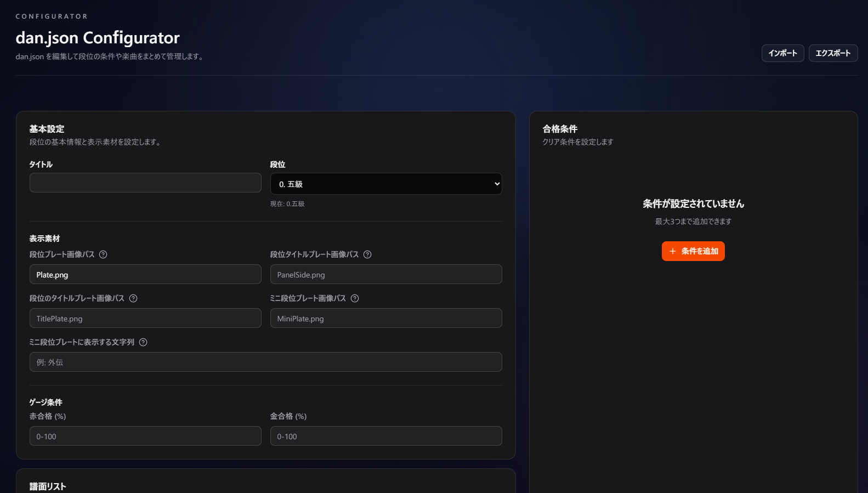Viewport: 868px width, 493px height.
Task: Open the 段位 dropdown showing 0. 五級
Action: (x=386, y=184)
